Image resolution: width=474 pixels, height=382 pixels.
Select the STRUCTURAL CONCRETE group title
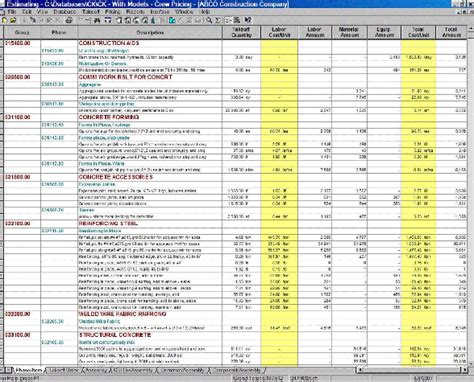pyautogui.click(x=115, y=335)
